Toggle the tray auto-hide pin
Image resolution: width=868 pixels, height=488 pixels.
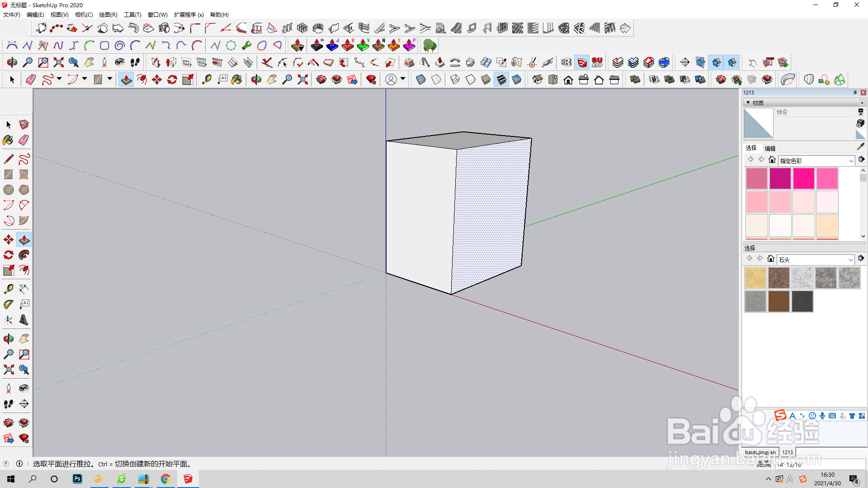855,93
